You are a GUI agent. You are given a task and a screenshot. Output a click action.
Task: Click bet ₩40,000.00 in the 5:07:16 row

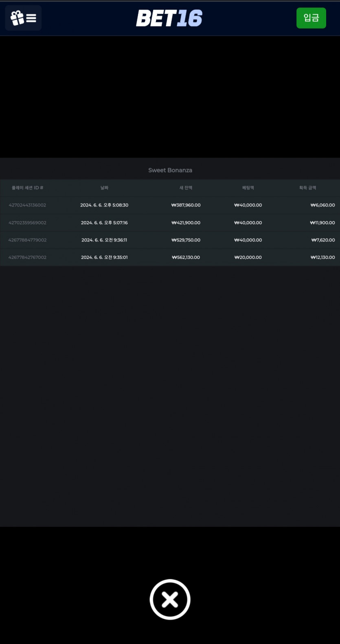[248, 223]
